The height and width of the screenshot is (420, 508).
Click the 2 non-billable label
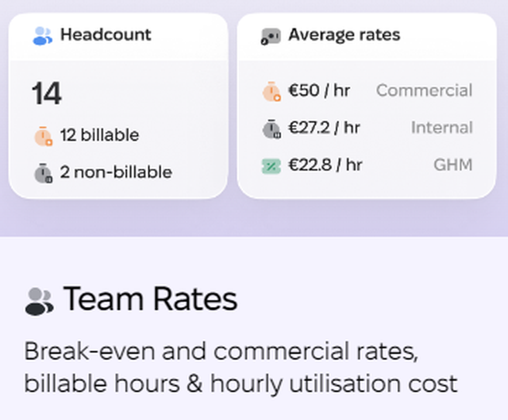pos(116,172)
